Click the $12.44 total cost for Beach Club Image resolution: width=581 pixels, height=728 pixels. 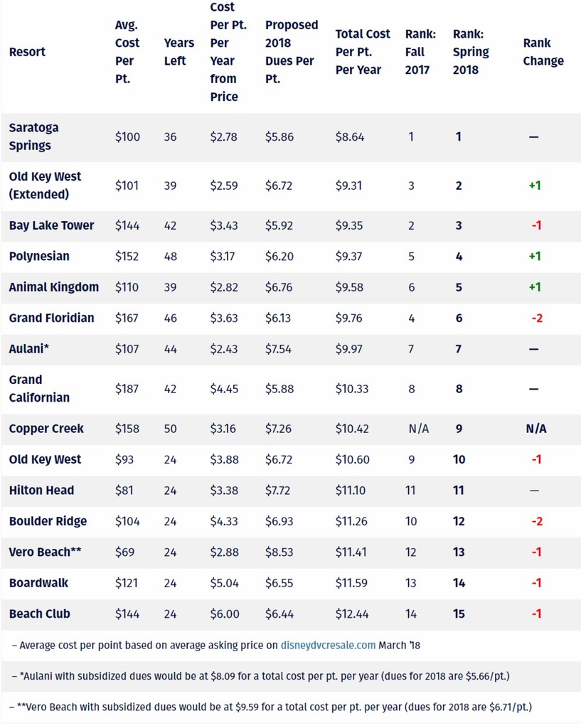click(x=353, y=614)
